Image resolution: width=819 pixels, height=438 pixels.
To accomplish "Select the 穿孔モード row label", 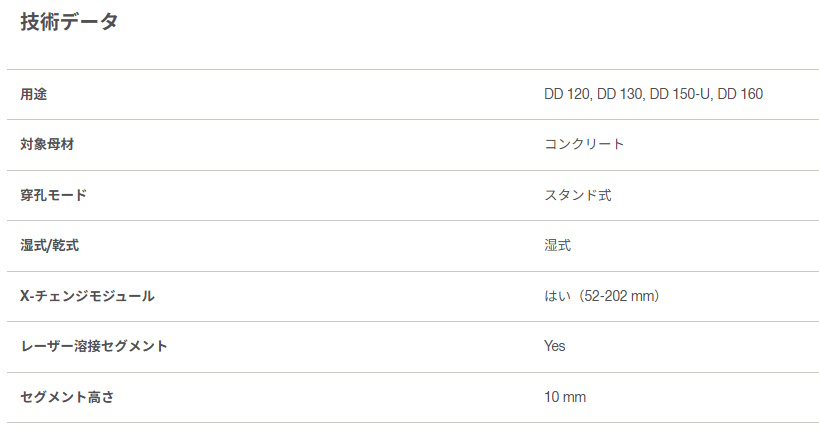I will click(53, 195).
